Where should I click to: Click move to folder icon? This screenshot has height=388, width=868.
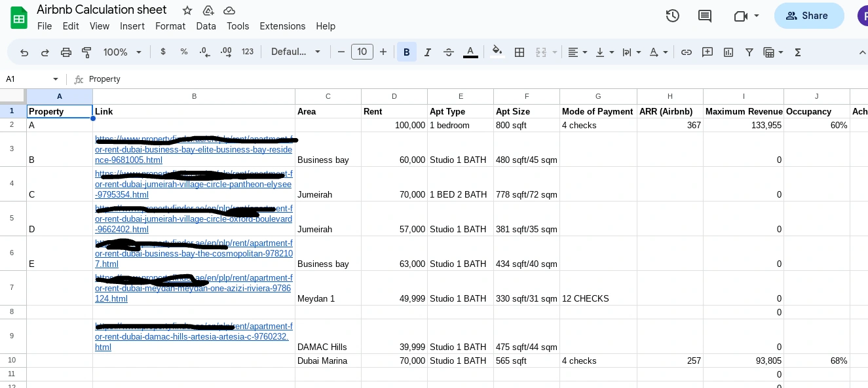click(208, 10)
